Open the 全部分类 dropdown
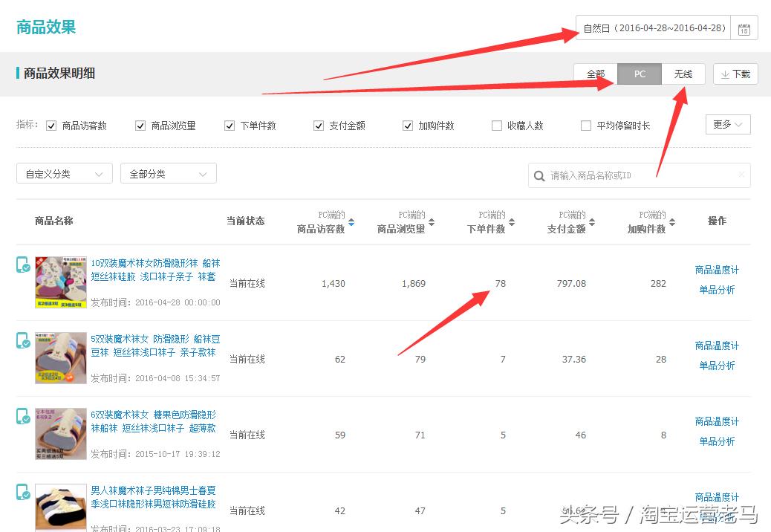This screenshot has width=771, height=532. point(168,173)
